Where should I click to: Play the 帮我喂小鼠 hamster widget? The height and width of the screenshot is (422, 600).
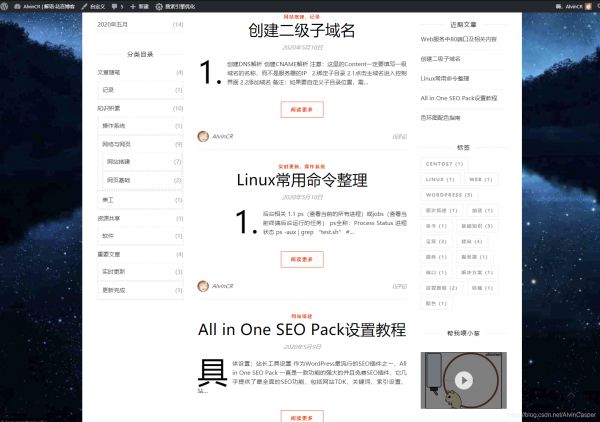464,380
